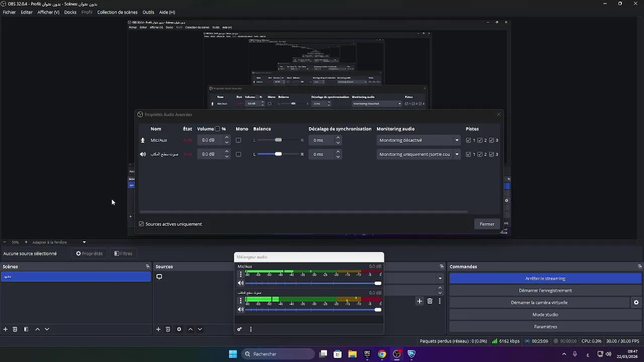Image resolution: width=644 pixels, height=362 pixels.
Task: Click Arrêter le streaming
Action: (545, 279)
